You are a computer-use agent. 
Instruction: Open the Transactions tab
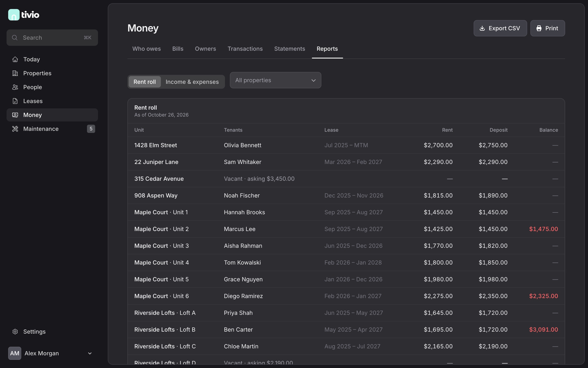pyautogui.click(x=245, y=49)
